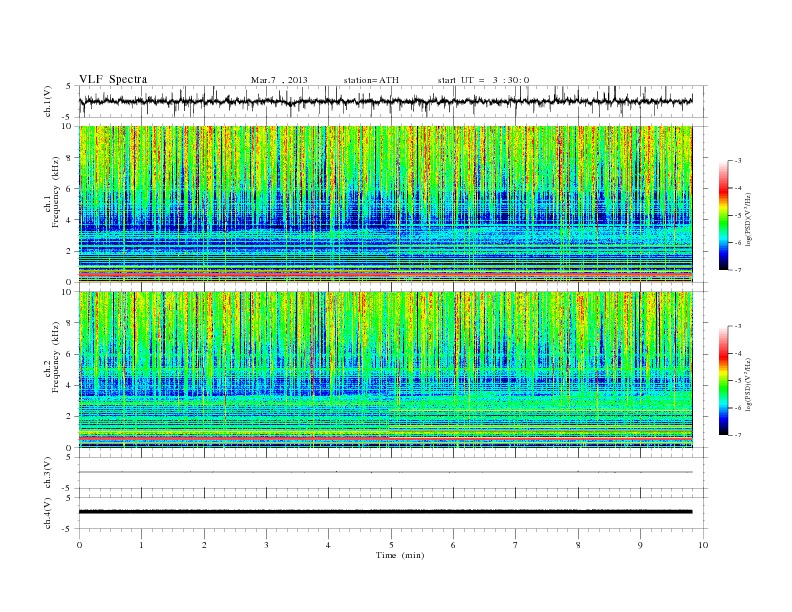Click time axis tick label "8"
This screenshot has width=792, height=612.
pos(578,545)
